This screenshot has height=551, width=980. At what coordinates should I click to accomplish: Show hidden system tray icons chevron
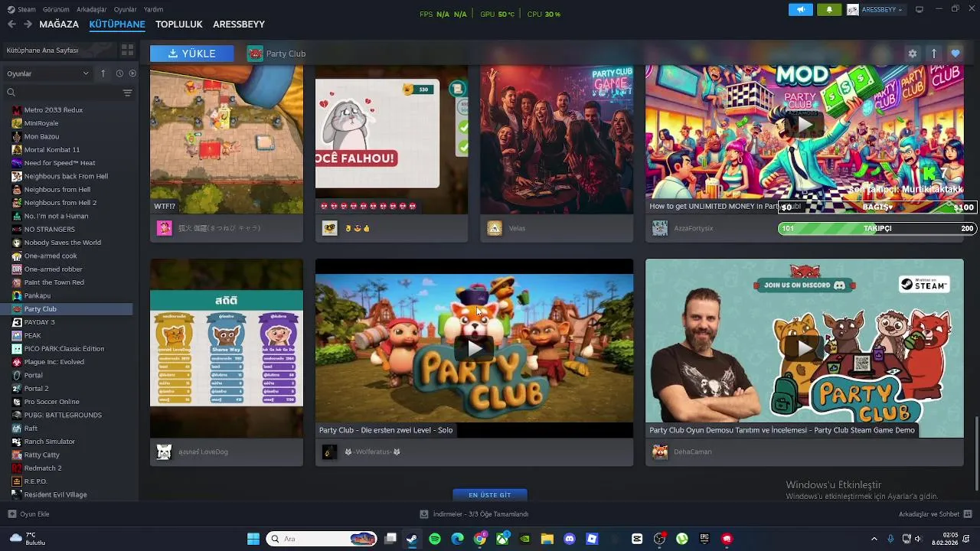click(874, 539)
